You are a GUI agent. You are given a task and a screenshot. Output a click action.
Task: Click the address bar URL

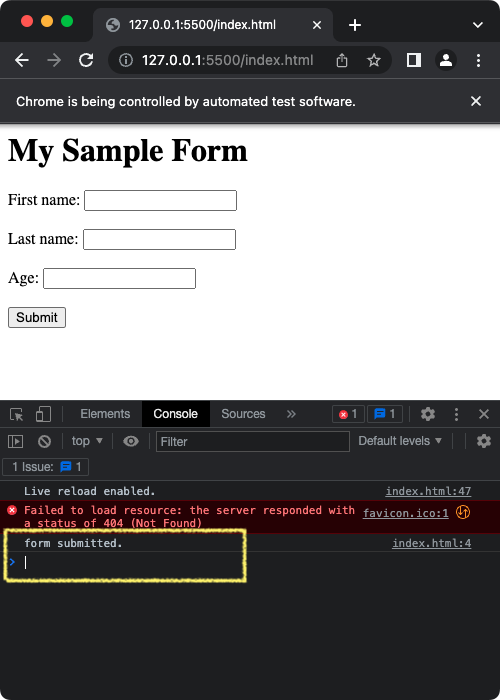coord(227,60)
